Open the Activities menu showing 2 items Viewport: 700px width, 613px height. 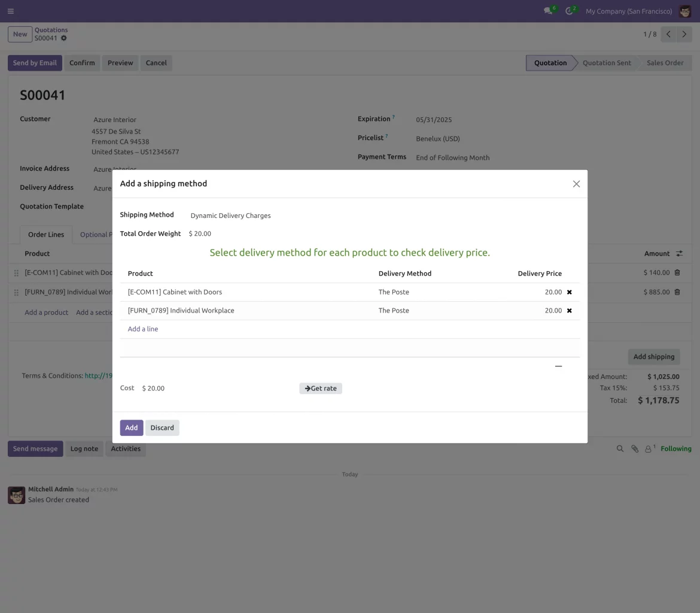pos(568,11)
